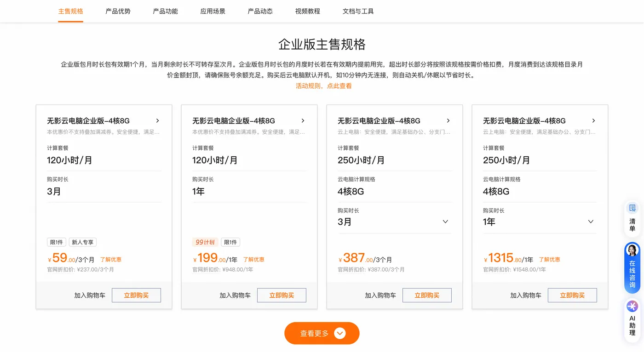Click the 限1件 tag on the ¥59 card
The width and height of the screenshot is (644, 352).
(57, 242)
